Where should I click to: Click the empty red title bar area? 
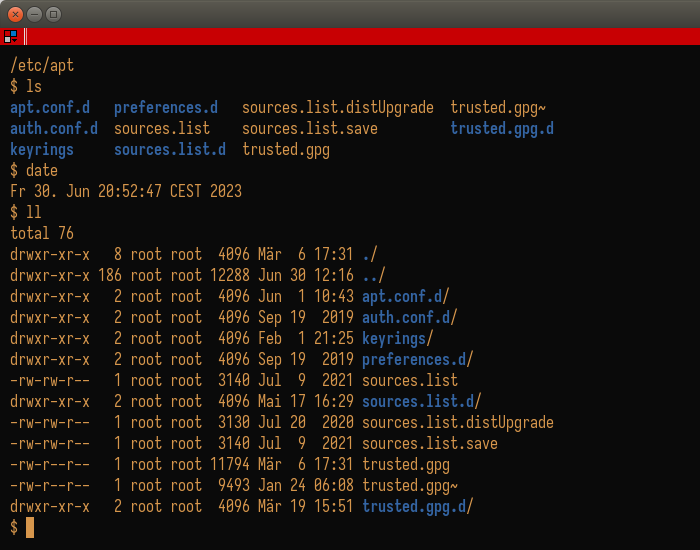(362, 37)
